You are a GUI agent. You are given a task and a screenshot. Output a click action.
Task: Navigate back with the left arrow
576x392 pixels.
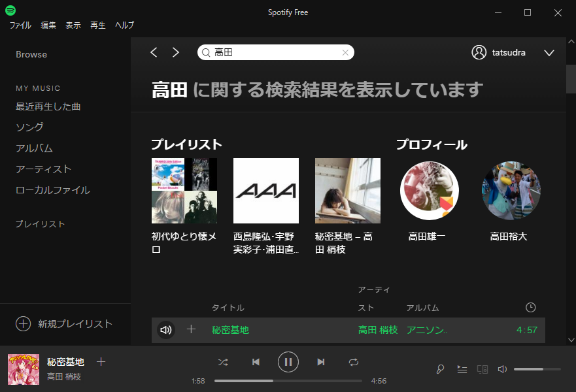click(154, 52)
